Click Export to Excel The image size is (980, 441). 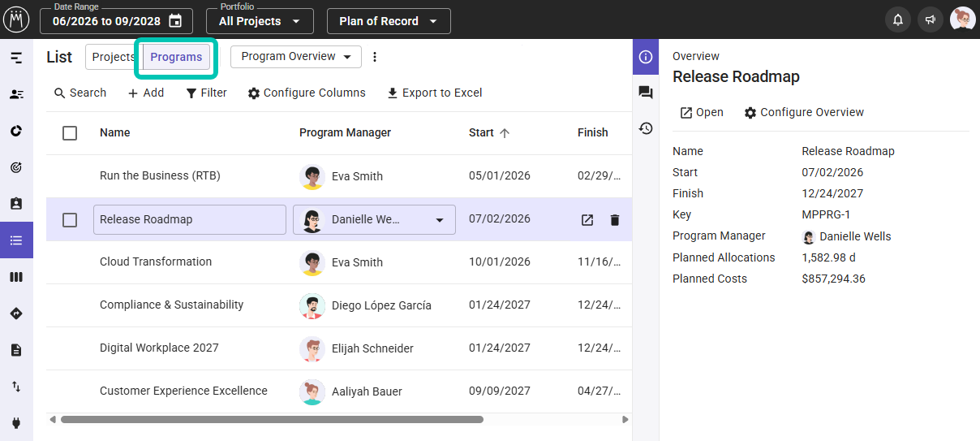click(x=434, y=93)
